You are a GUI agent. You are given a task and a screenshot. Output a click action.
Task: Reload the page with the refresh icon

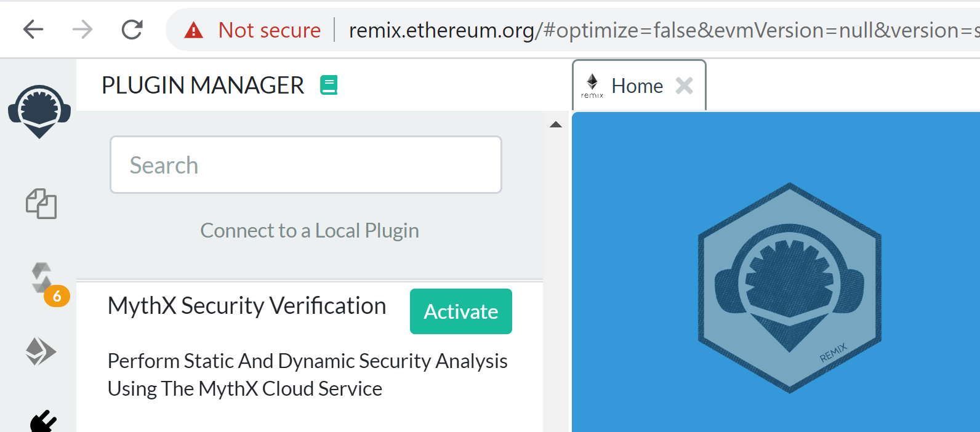point(132,29)
